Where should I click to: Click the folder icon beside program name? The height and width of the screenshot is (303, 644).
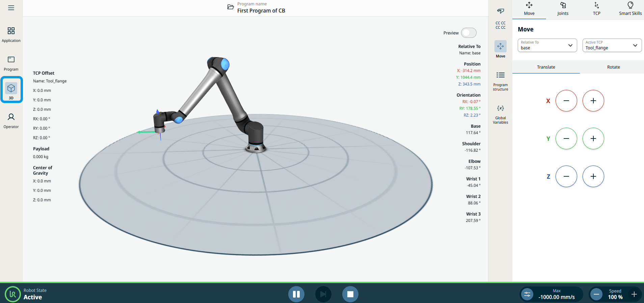pos(231,7)
